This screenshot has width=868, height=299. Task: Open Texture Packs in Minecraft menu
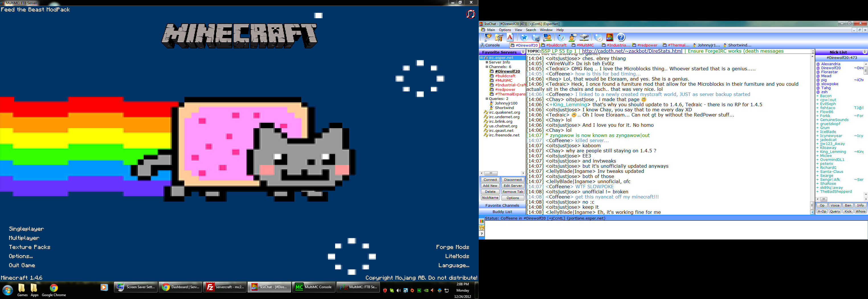(x=30, y=247)
